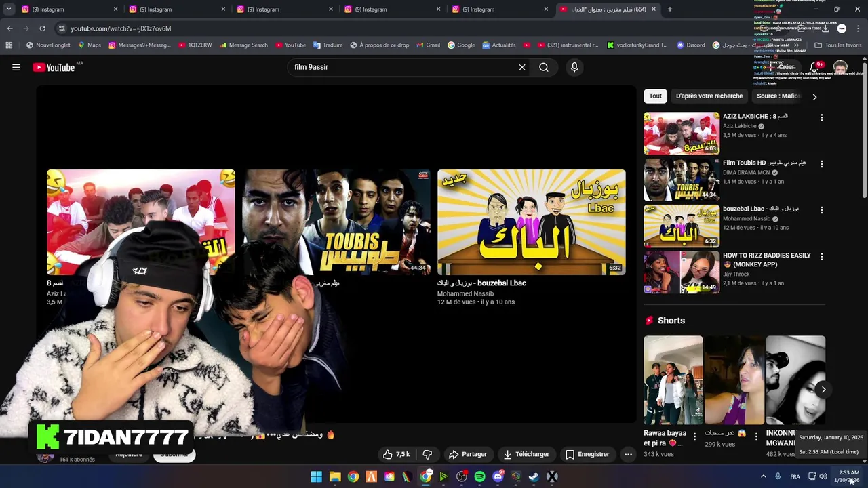Open the Discord bookmark
868x488 pixels.
point(691,45)
